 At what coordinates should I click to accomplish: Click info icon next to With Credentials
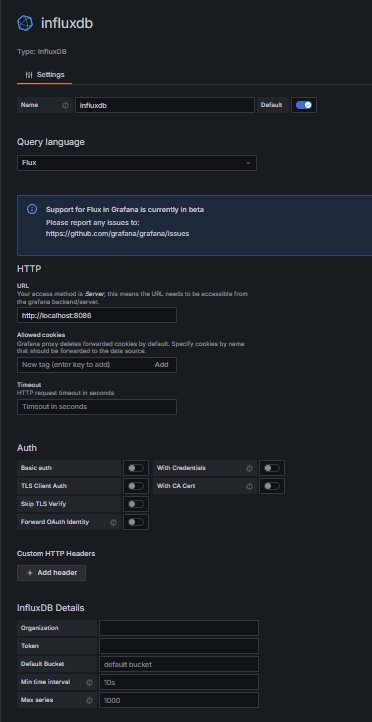[250, 468]
